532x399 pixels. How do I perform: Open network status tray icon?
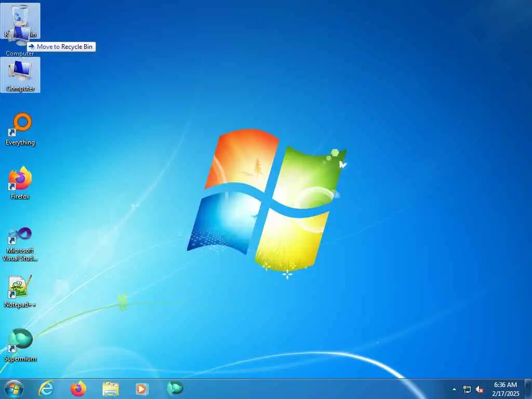click(x=467, y=390)
